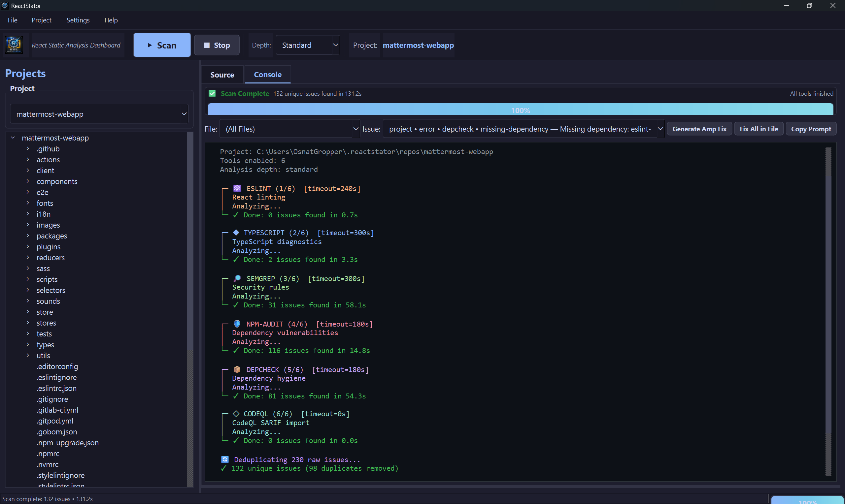Select the client folder in tree
845x504 pixels.
pyautogui.click(x=45, y=171)
